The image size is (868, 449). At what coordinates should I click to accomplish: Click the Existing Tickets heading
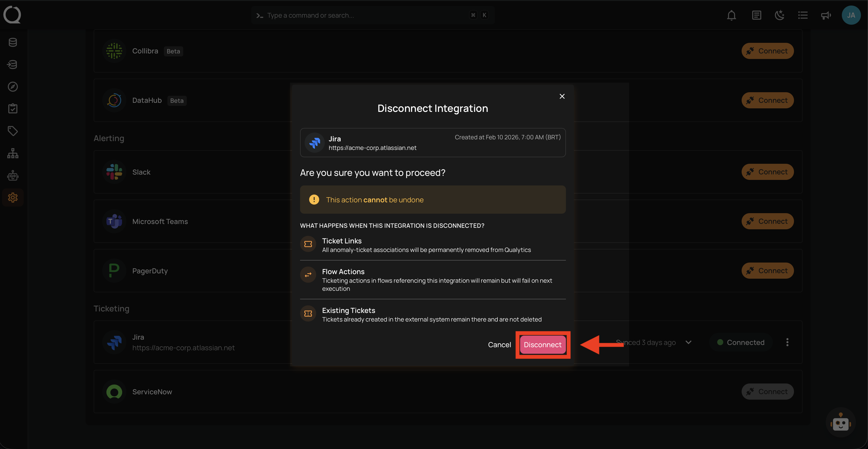point(348,310)
